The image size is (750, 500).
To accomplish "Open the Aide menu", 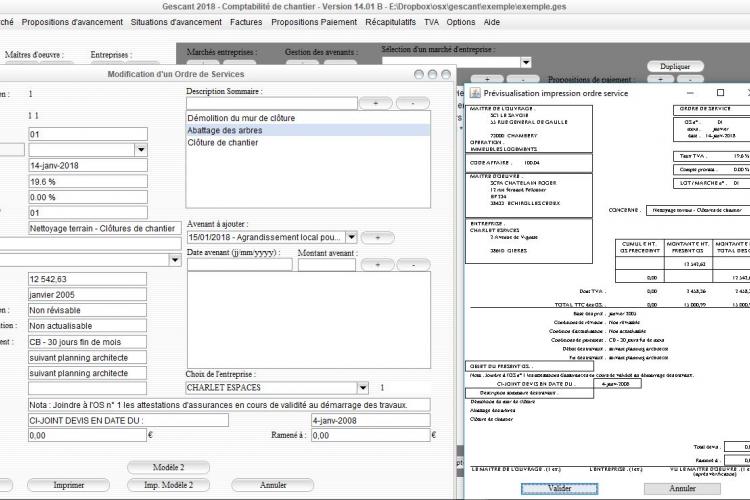I will [x=492, y=22].
